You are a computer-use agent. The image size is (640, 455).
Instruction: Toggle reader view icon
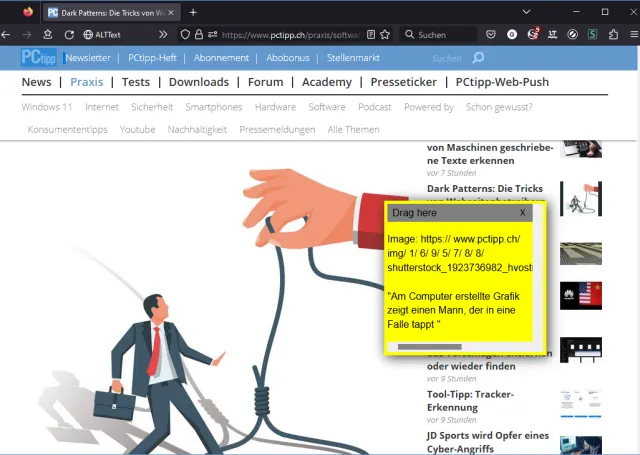coord(371,35)
